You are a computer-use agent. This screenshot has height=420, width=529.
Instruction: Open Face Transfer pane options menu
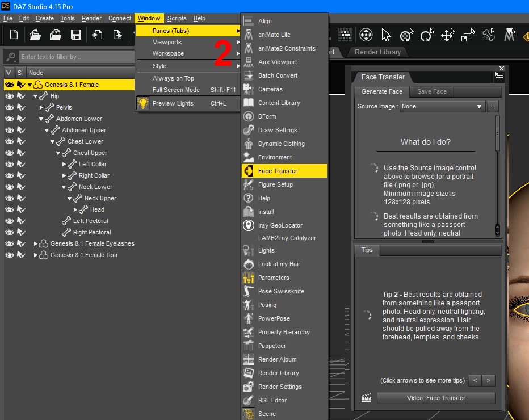(x=499, y=77)
